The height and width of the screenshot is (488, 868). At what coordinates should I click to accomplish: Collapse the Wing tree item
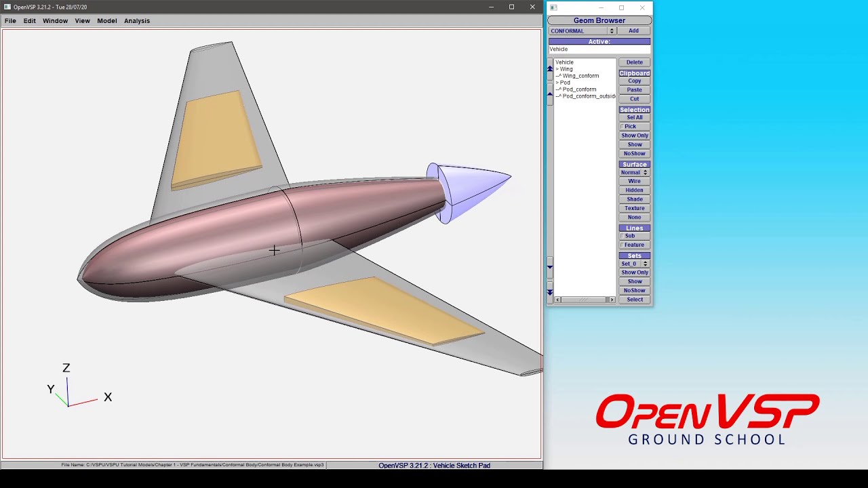click(557, 69)
